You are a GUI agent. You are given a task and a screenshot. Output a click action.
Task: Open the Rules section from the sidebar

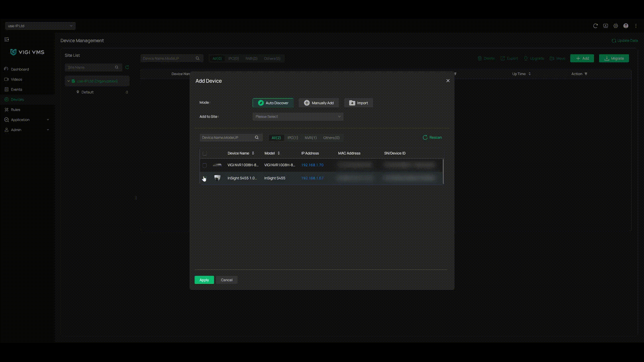pyautogui.click(x=6, y=110)
